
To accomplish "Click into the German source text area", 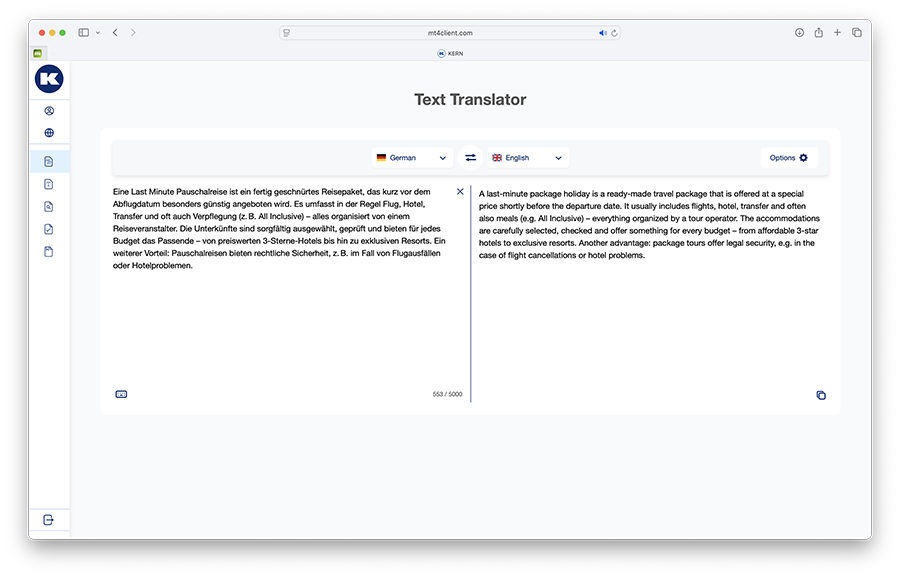I will point(280,229).
